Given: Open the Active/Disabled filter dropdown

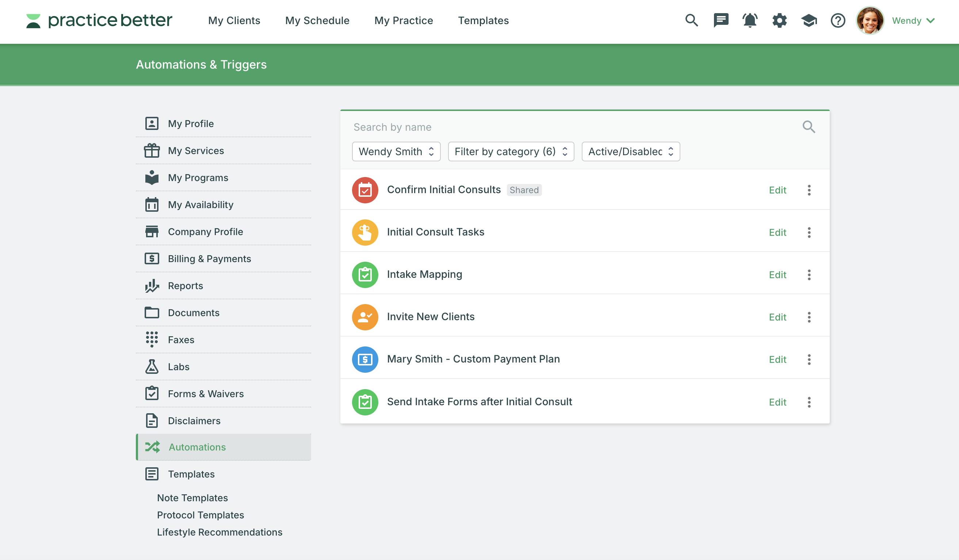Looking at the screenshot, I should pos(630,151).
